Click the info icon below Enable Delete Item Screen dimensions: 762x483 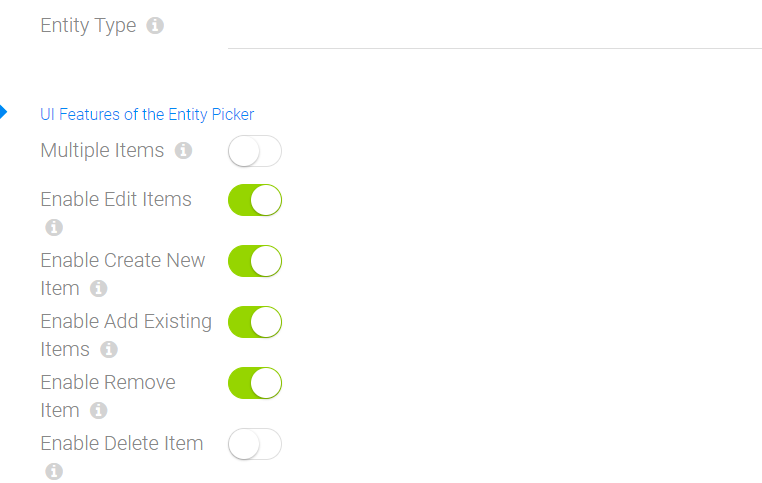coord(54,471)
